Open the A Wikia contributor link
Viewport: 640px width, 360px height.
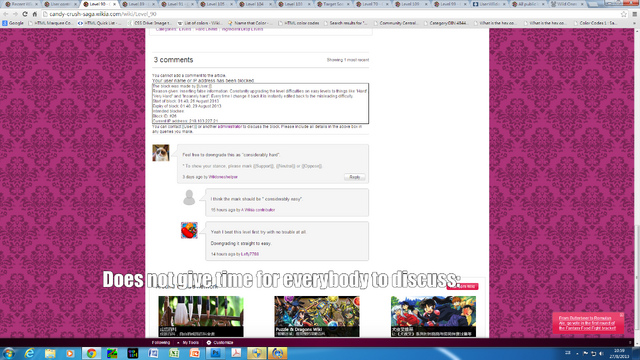258,210
